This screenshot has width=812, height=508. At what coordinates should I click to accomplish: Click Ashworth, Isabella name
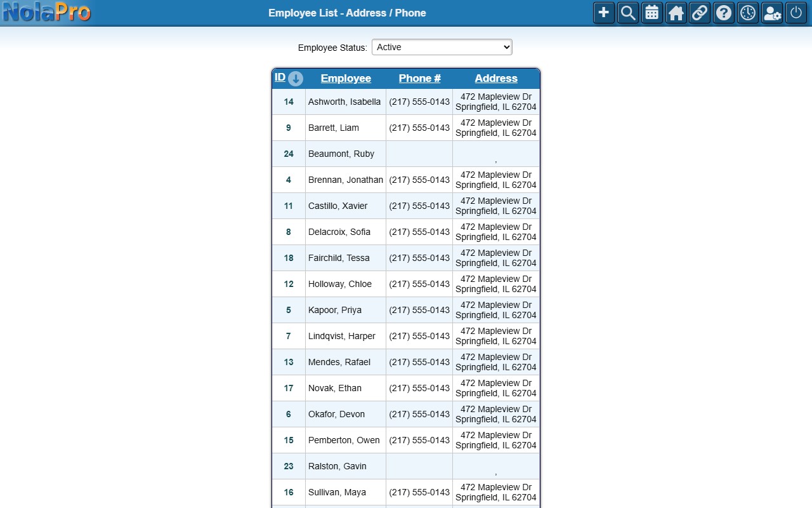click(344, 102)
